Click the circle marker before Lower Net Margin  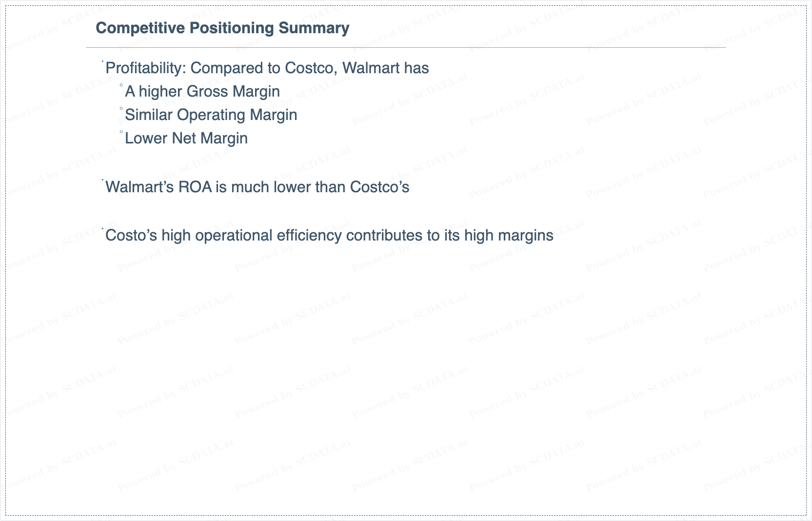coord(121,132)
